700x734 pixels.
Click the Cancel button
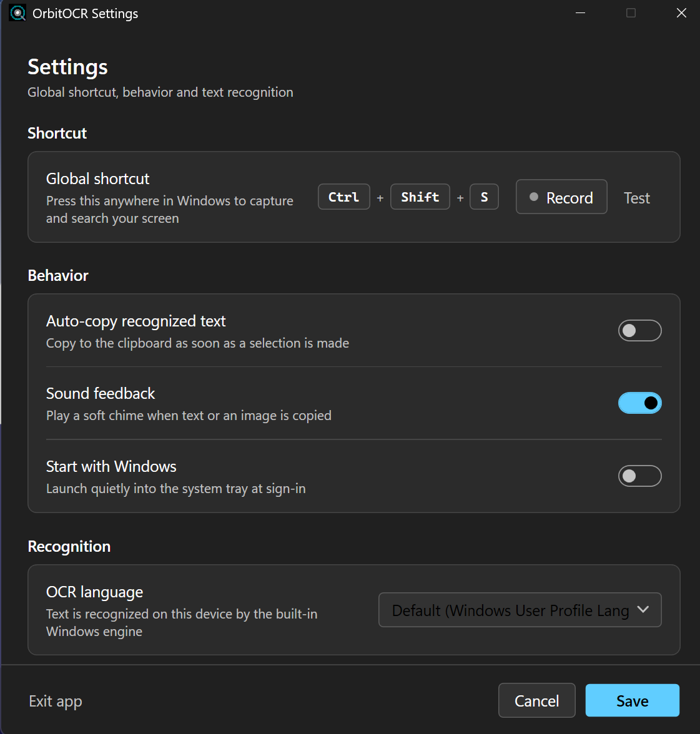click(x=536, y=700)
